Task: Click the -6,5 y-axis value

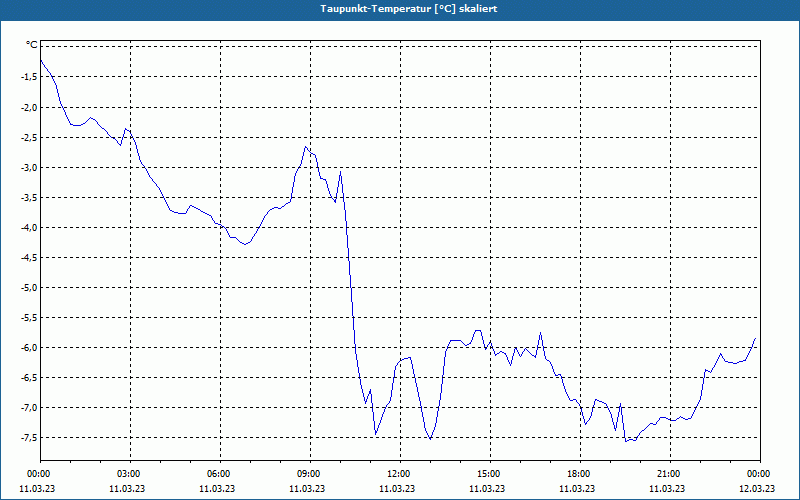Action: 29,378
